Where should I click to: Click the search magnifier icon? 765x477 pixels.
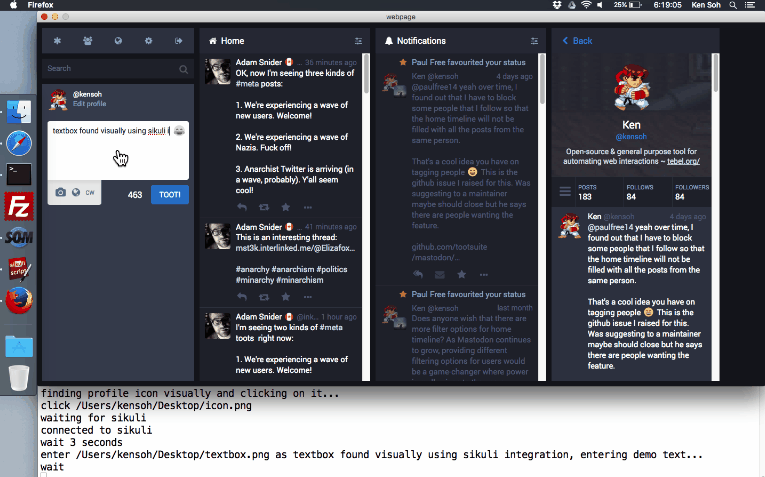183,69
